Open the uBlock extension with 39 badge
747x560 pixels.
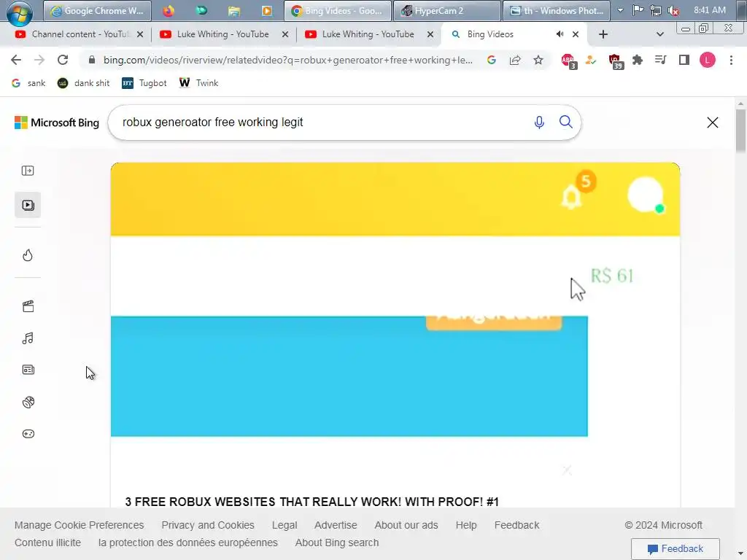tap(616, 61)
